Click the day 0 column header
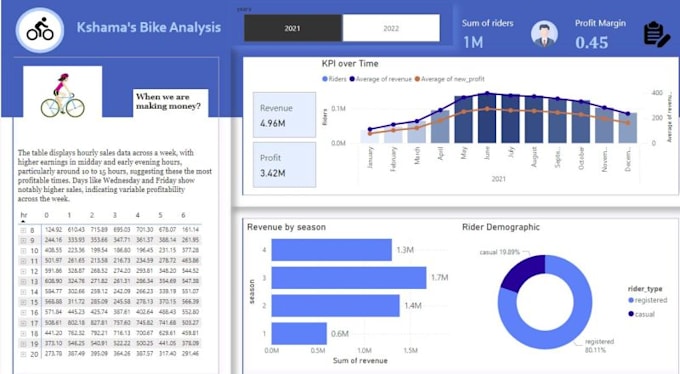Image resolution: width=680 pixels, height=374 pixels. click(46, 215)
